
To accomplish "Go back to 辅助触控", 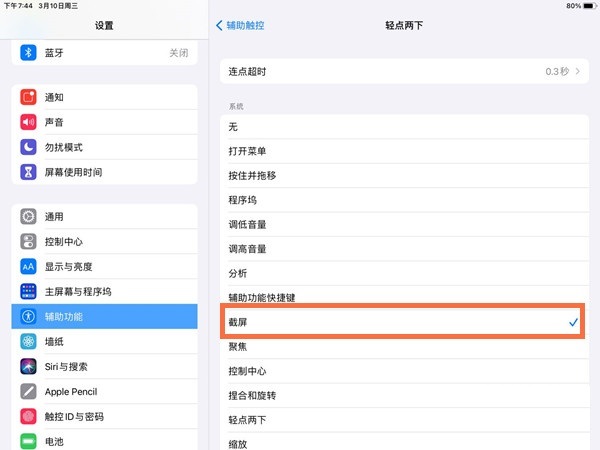I will [245, 22].
